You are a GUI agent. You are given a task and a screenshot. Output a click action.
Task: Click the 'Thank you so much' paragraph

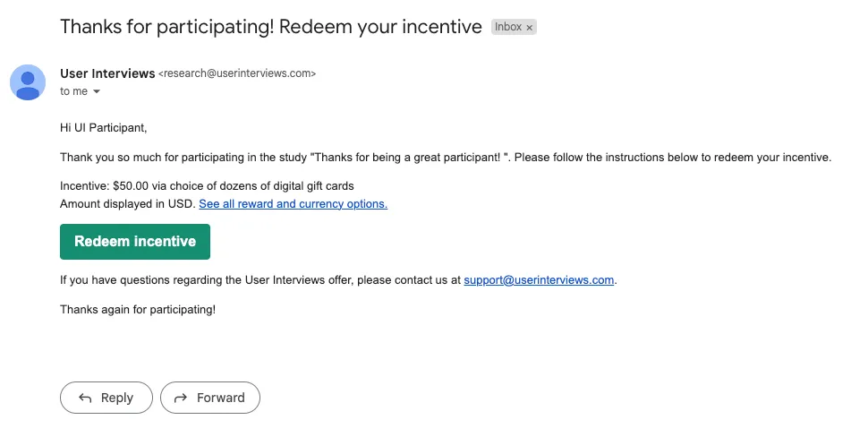tap(446, 158)
